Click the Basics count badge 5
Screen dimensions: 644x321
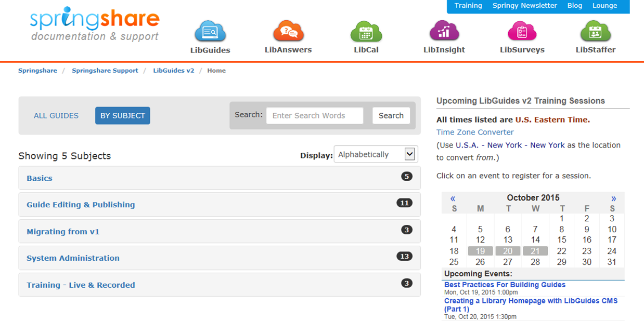407,177
